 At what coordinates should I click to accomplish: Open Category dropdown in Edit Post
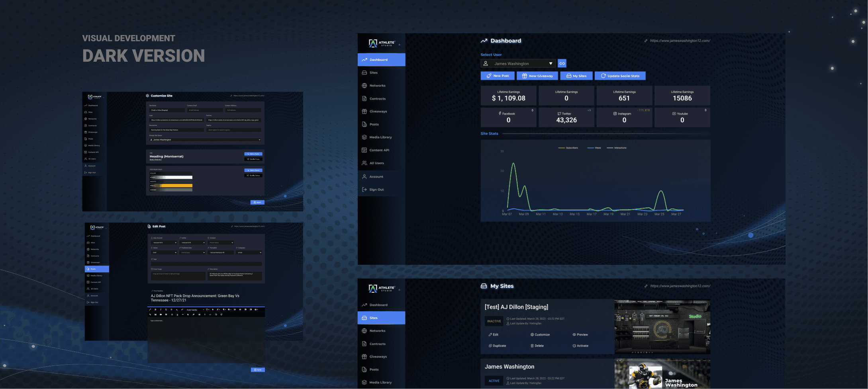(249, 252)
